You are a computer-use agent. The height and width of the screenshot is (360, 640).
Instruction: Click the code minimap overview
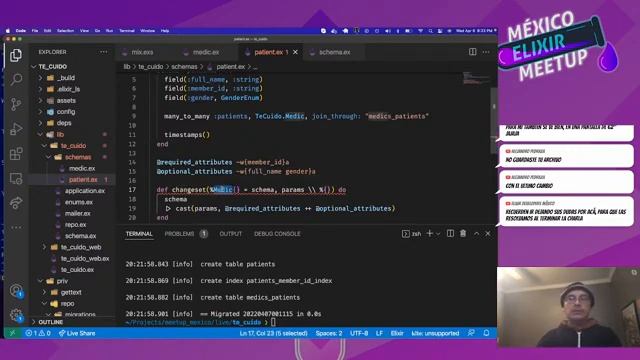coord(476,78)
